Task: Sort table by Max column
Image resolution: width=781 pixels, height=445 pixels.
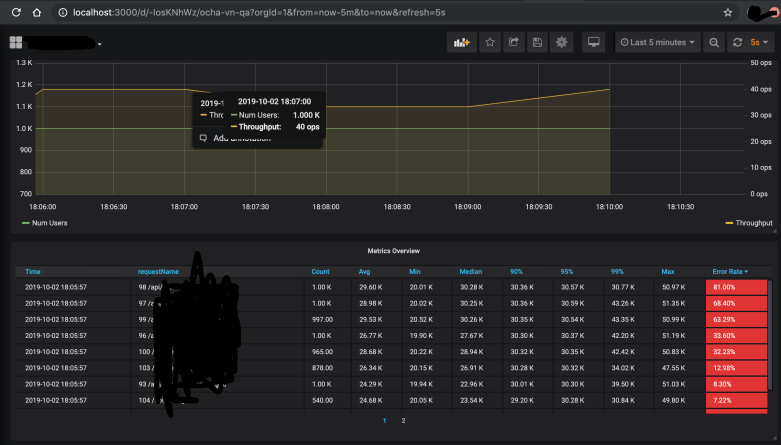Action: point(667,272)
